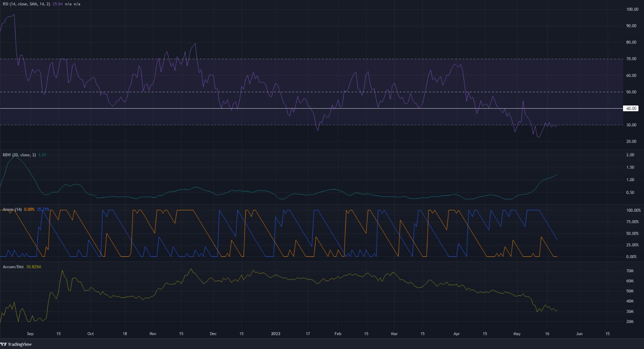The image size is (644, 349).
Task: Select the Accum/Dist indicator legend
Action: point(12,267)
